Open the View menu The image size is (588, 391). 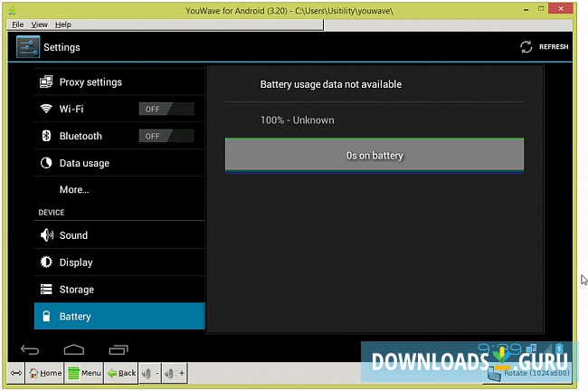[x=40, y=24]
